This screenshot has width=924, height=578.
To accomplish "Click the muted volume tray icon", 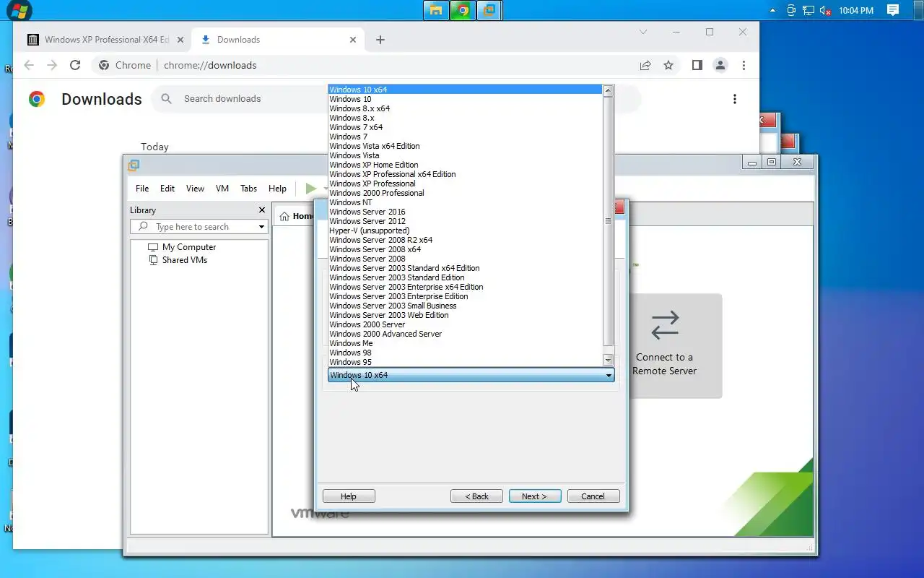I will pyautogui.click(x=825, y=10).
